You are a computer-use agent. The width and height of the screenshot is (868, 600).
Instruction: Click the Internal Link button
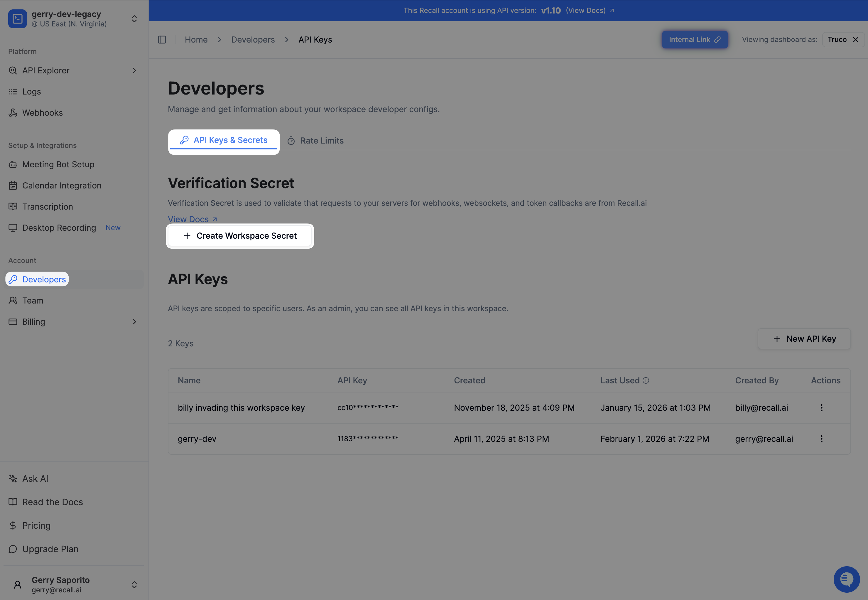tap(694, 39)
